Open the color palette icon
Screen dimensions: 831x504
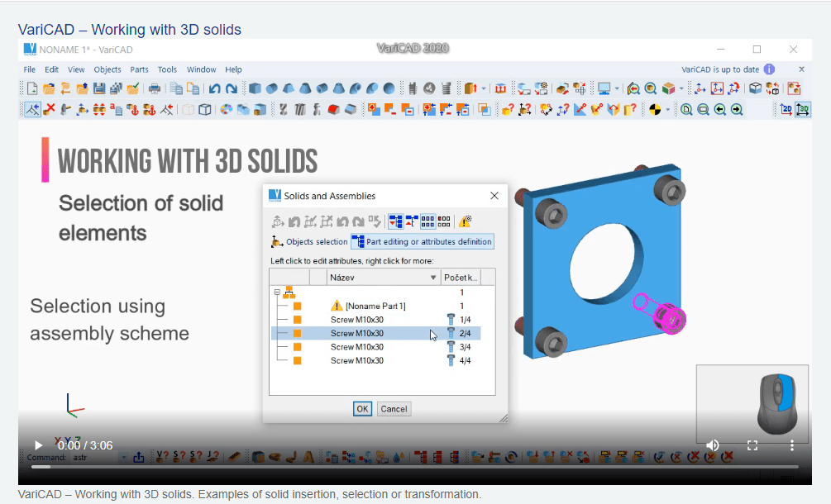click(x=227, y=110)
